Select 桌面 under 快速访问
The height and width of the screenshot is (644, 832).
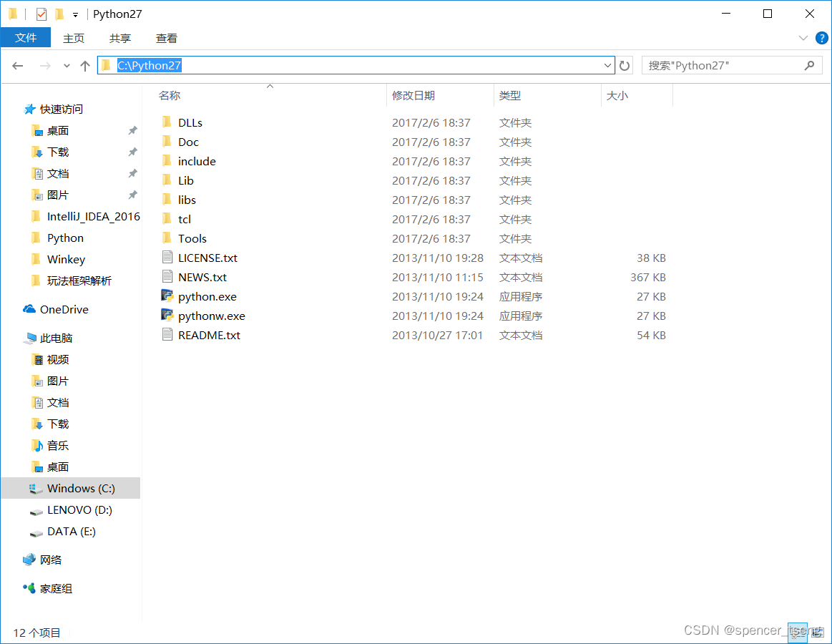coord(71,131)
